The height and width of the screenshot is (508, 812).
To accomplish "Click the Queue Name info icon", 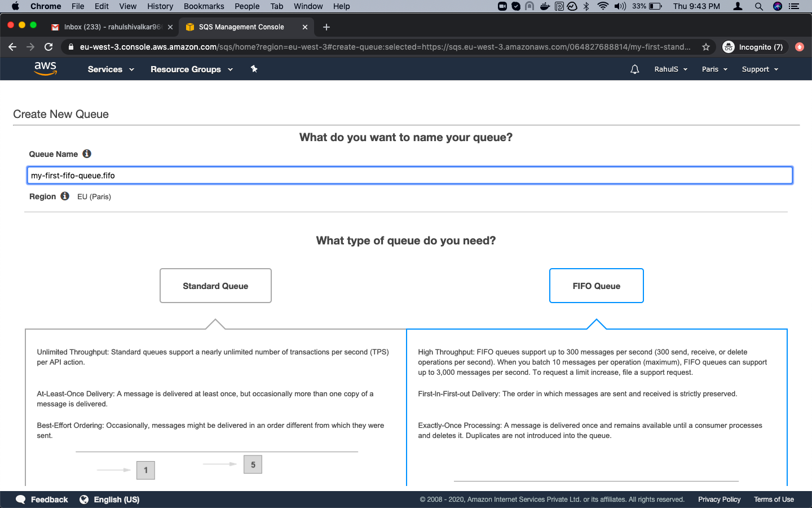I will point(87,154).
